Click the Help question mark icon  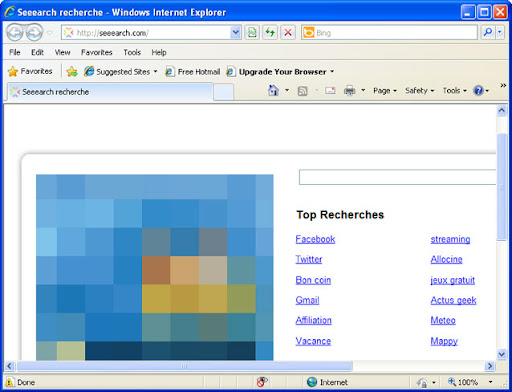tap(478, 90)
